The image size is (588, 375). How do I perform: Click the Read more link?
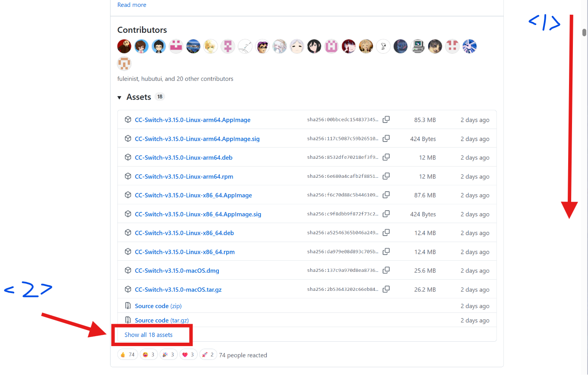click(132, 5)
